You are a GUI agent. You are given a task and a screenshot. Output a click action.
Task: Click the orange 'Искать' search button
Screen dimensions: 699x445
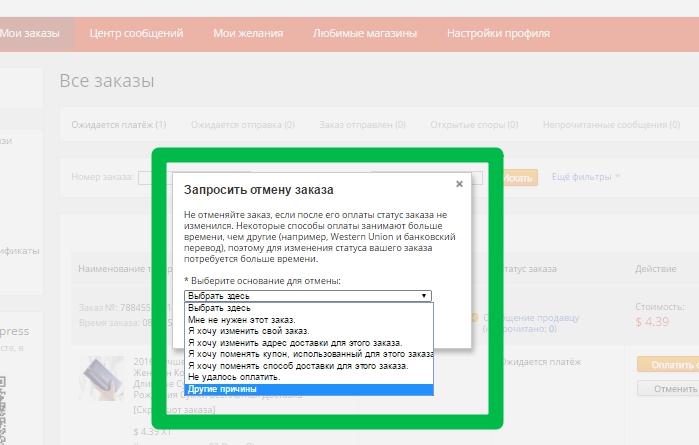coord(519,178)
